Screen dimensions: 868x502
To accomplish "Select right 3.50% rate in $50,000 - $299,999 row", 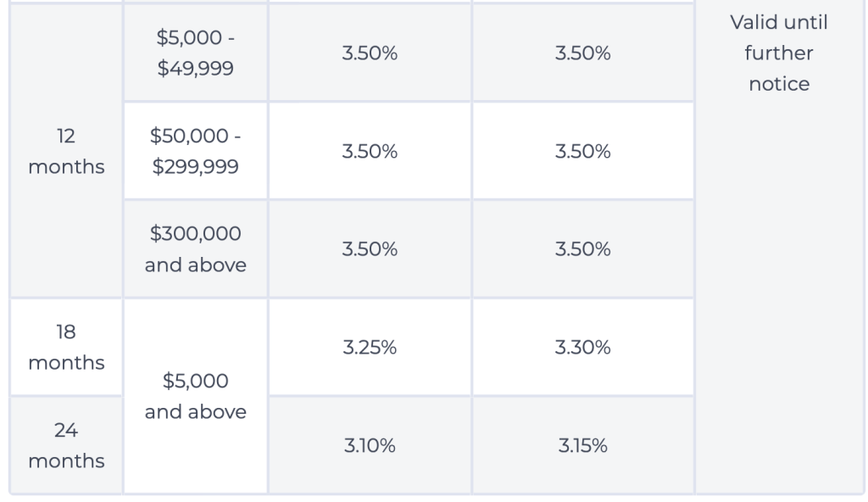I will tap(582, 152).
